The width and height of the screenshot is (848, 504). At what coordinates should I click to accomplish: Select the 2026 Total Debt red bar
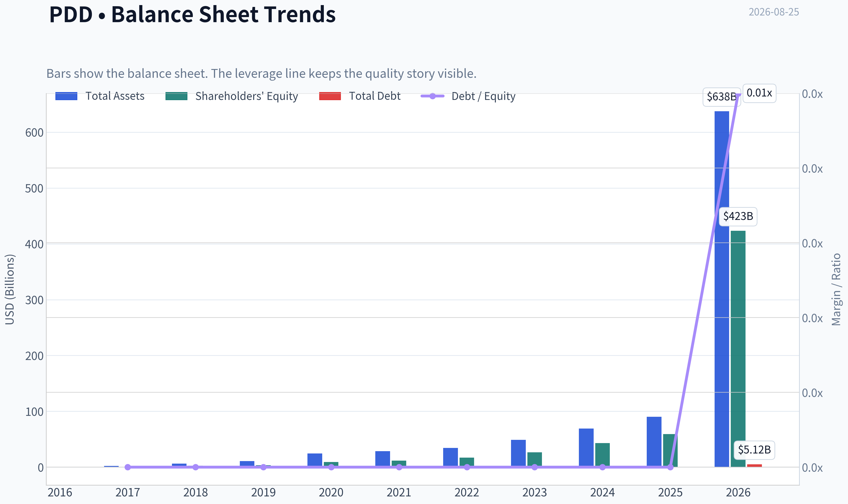[754, 466]
